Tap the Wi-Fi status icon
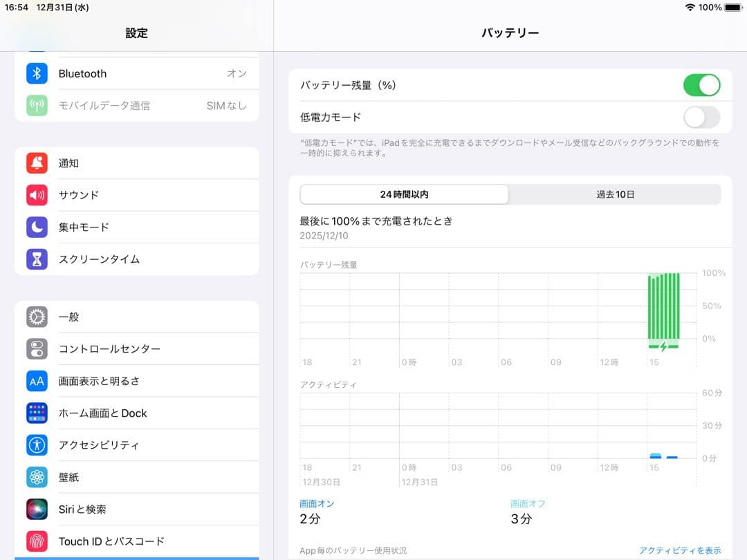Viewport: 747px width, 560px height. 690,7
